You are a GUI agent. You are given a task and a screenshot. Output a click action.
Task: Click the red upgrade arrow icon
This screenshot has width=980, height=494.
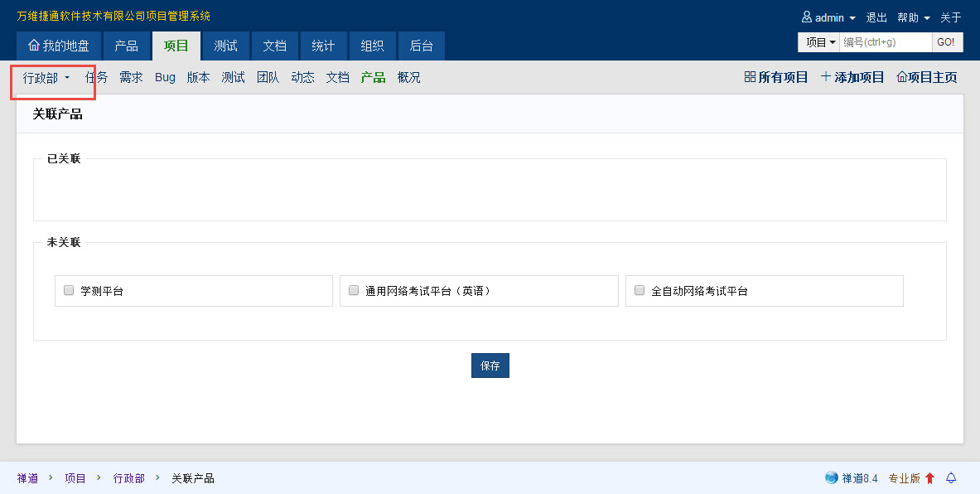point(929,478)
